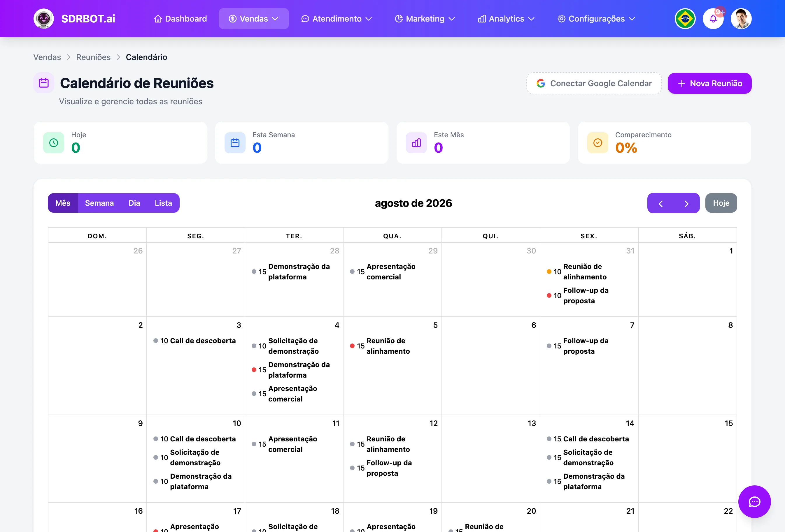Open Reunião de alinhamento event on day 5
This screenshot has width=785, height=532.
point(392,346)
